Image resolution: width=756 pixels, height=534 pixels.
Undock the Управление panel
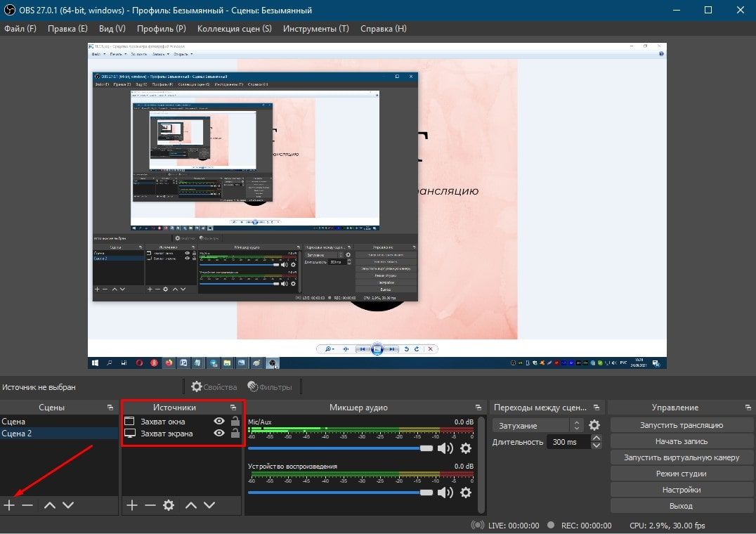(x=748, y=408)
